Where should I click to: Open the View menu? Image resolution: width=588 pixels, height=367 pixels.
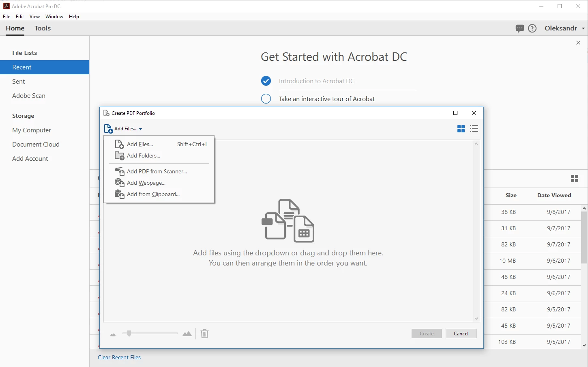coord(35,17)
